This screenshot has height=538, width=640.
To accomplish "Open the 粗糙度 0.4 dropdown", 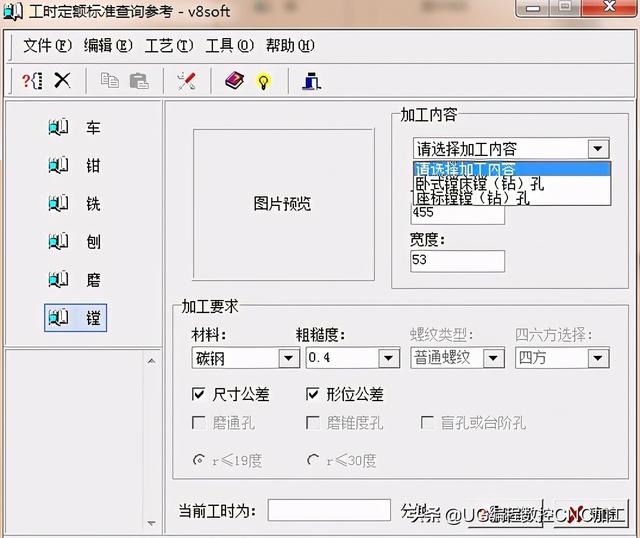I will point(389,358).
